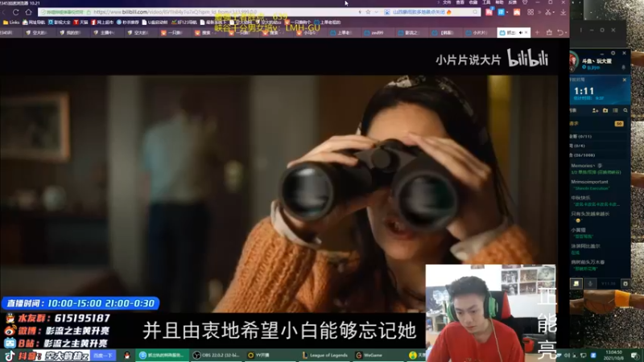644x362 pixels.
Task: Open the 文件 browser menu
Action: 448,2
